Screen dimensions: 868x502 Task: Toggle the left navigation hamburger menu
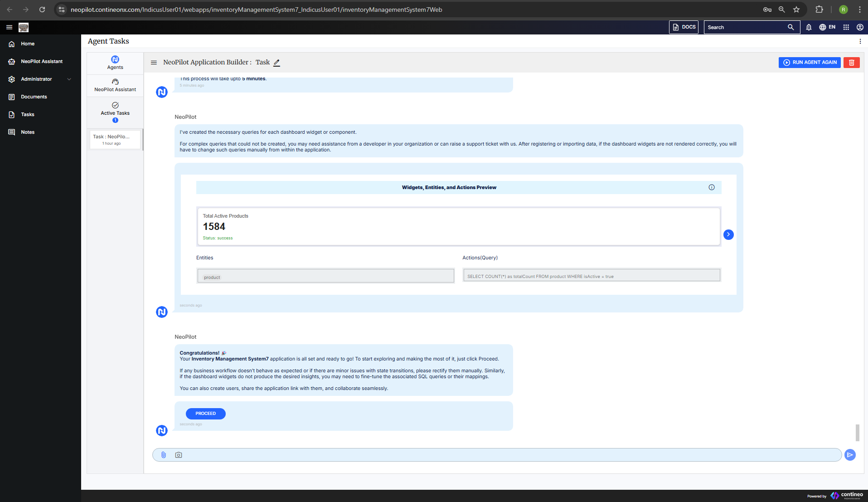click(x=9, y=27)
